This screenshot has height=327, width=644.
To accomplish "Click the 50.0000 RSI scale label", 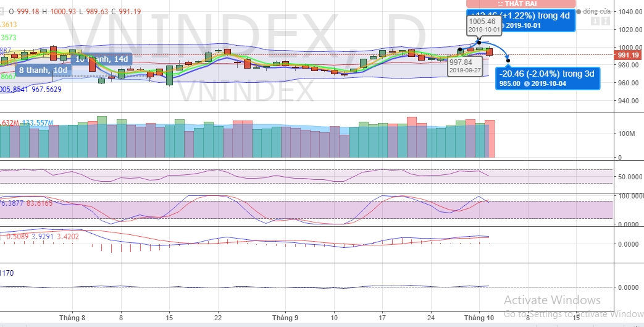I will point(632,177).
